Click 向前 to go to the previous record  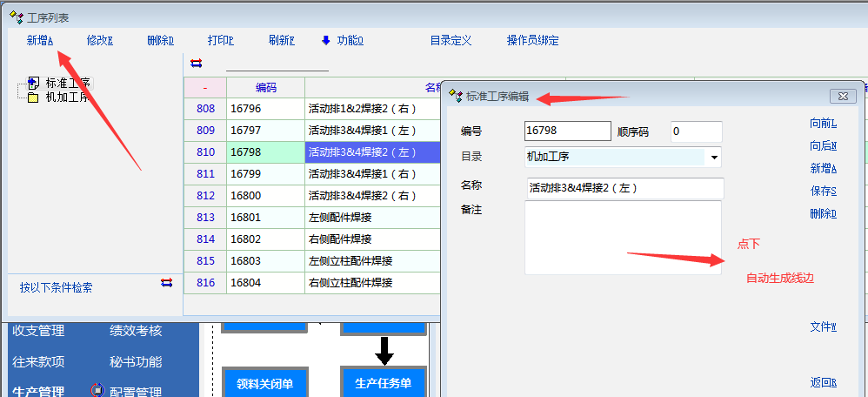(823, 124)
